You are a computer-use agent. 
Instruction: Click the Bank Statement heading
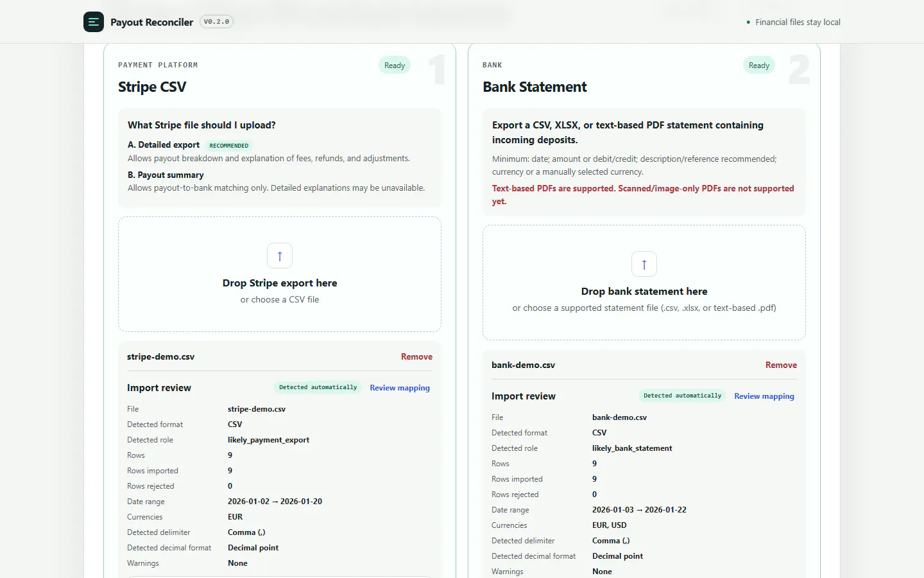click(535, 87)
